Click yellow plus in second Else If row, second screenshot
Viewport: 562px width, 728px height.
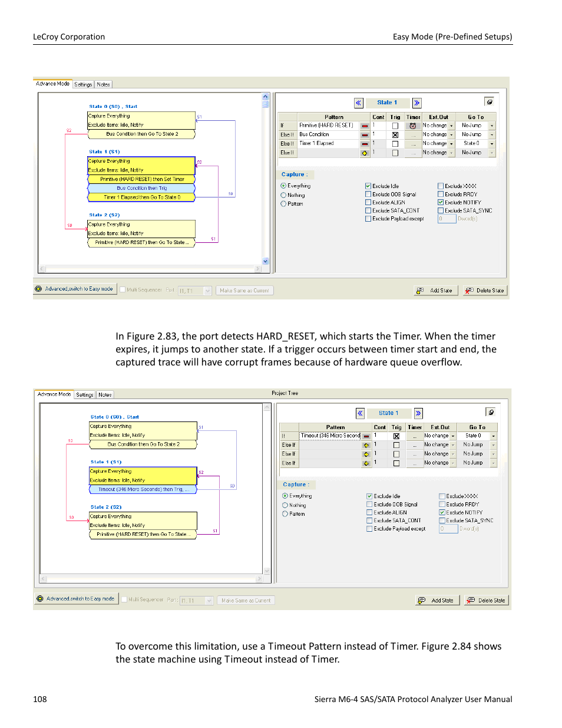click(x=366, y=454)
